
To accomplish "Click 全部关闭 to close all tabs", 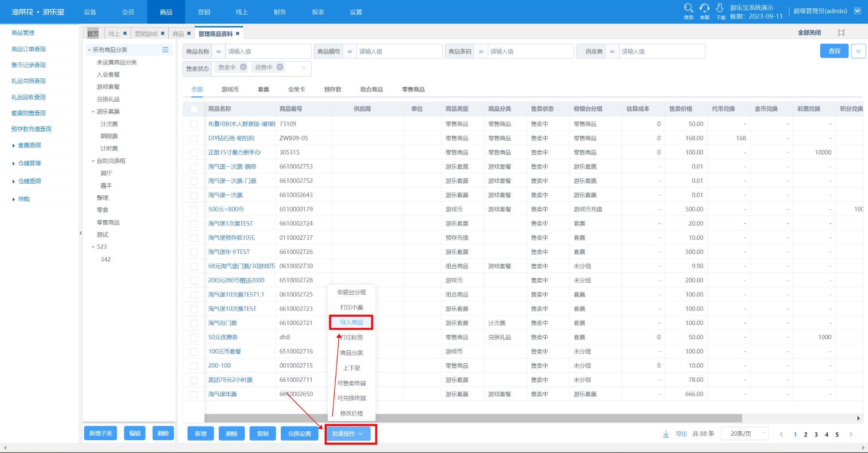I will [809, 33].
